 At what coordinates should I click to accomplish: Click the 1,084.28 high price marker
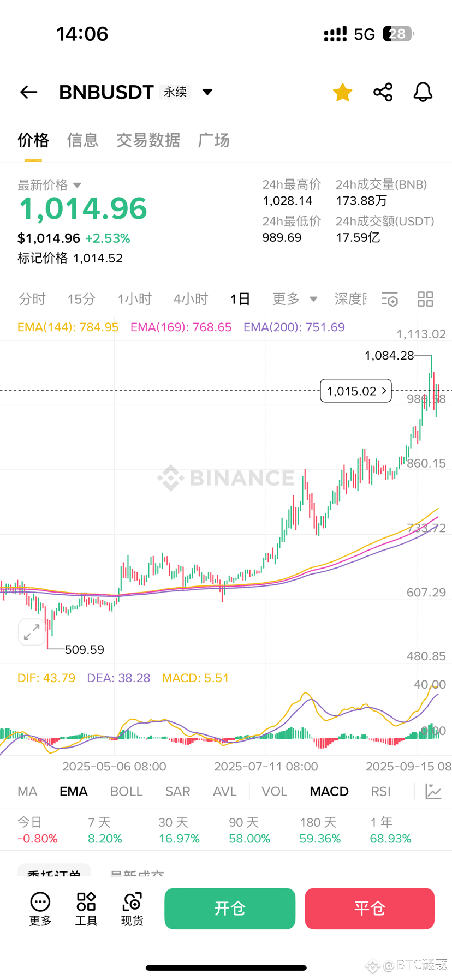pyautogui.click(x=389, y=356)
